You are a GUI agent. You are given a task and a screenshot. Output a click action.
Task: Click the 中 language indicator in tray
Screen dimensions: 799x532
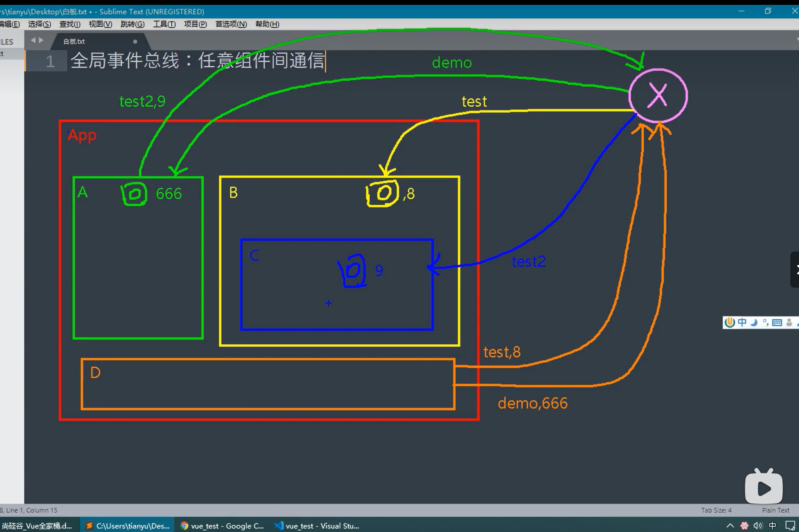[x=772, y=526]
